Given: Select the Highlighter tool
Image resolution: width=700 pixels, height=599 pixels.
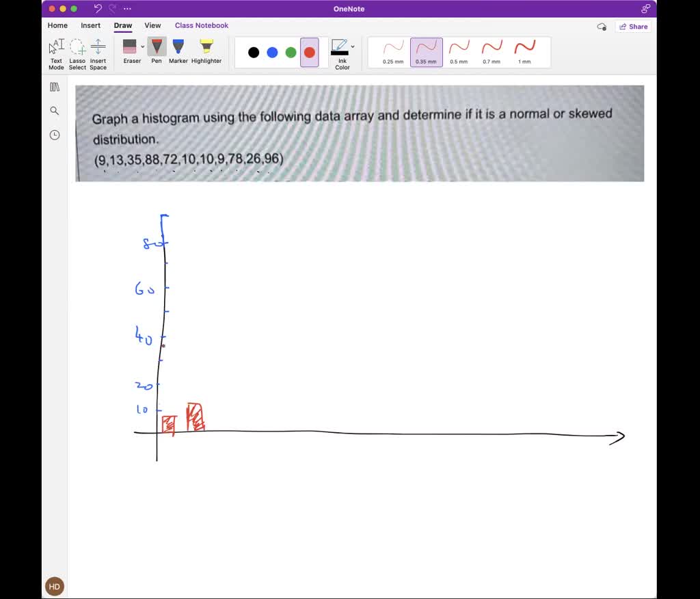Looking at the screenshot, I should (206, 51).
